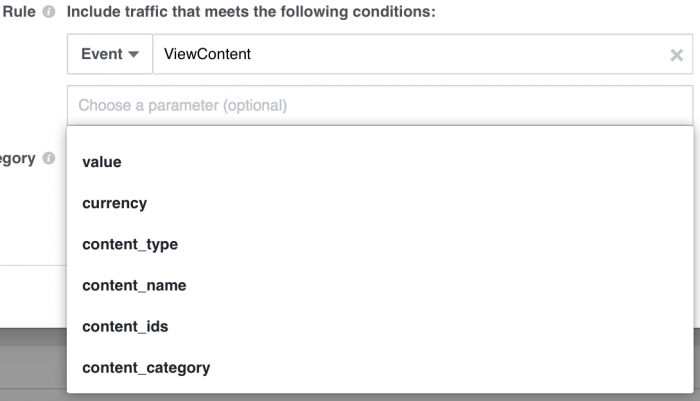
Task: Choose the content_ids parameter
Action: pos(125,326)
